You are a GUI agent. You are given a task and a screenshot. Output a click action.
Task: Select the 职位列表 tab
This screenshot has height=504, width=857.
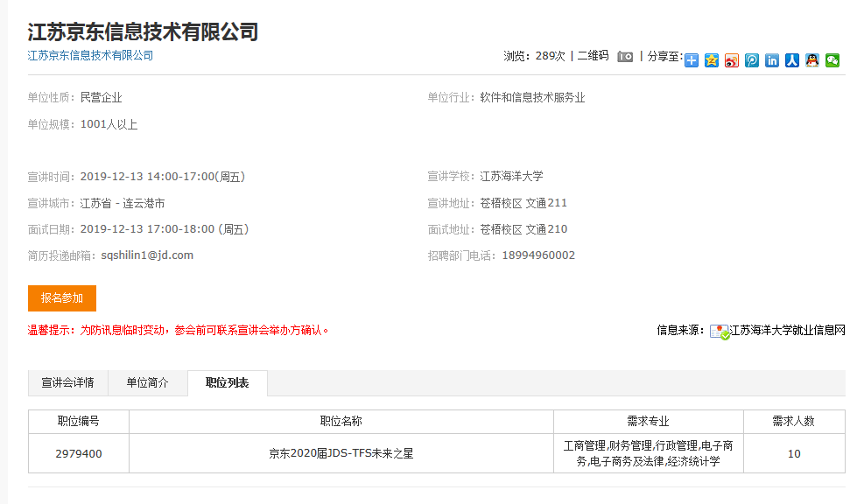point(228,382)
